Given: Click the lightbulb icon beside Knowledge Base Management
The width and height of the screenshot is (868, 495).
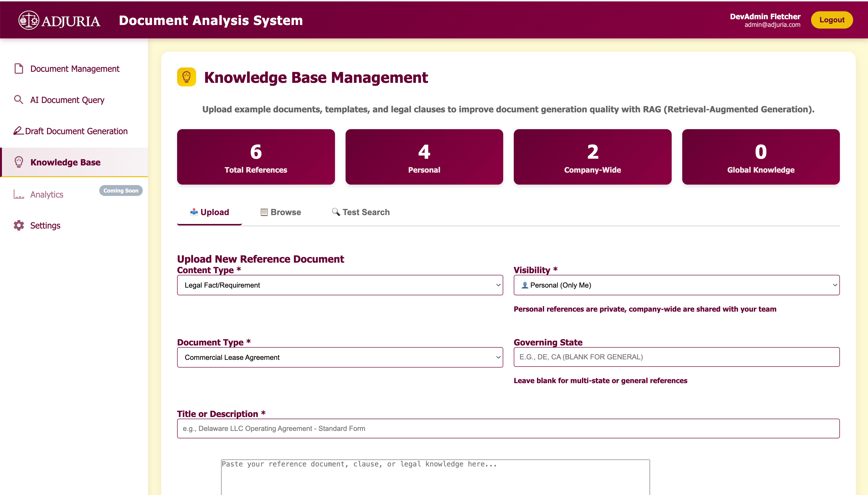Looking at the screenshot, I should (x=186, y=77).
